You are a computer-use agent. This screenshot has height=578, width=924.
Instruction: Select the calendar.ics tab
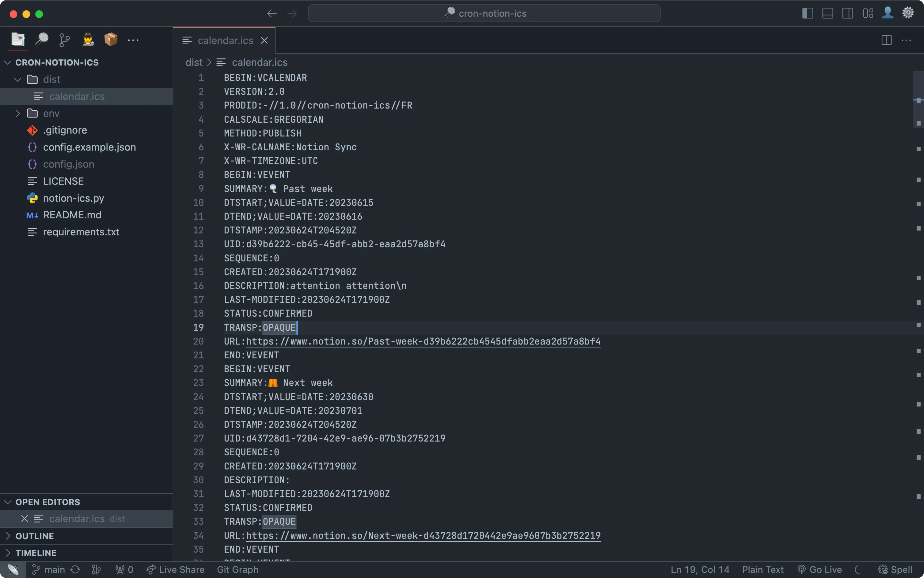pyautogui.click(x=224, y=40)
